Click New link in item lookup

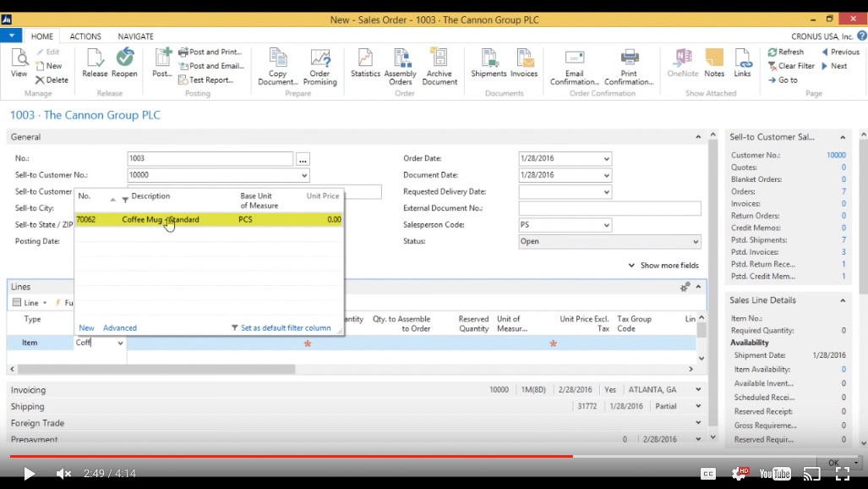[x=86, y=328]
